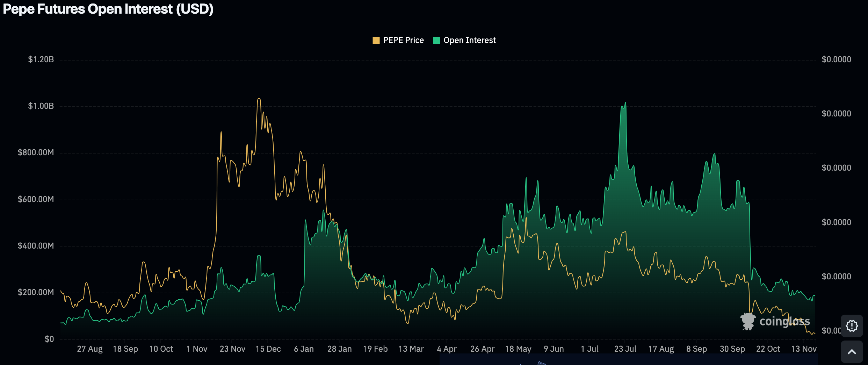Click the $600.00M axis label
The width and height of the screenshot is (868, 365).
[36, 199]
